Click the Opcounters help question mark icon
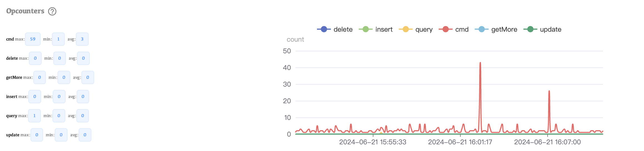The height and width of the screenshot is (151, 644). [52, 11]
